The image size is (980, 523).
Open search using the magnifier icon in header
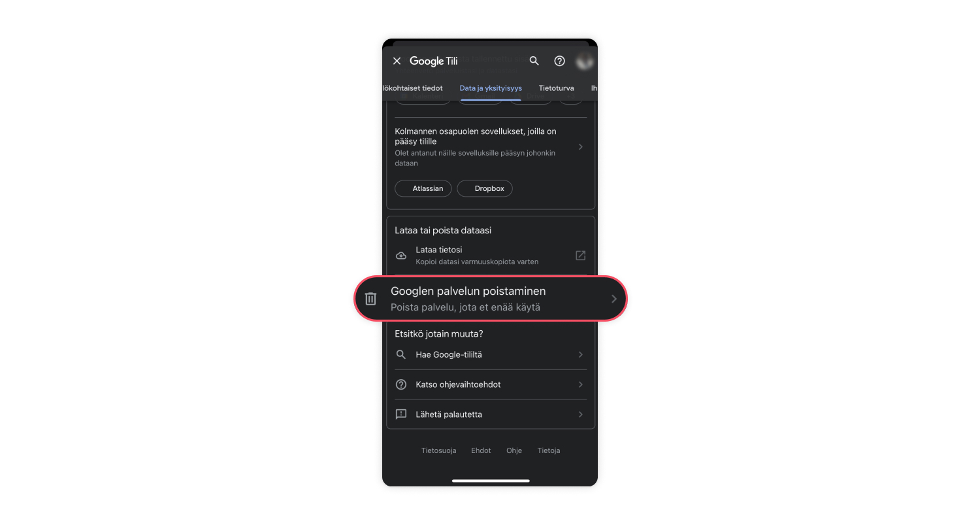[x=534, y=61]
